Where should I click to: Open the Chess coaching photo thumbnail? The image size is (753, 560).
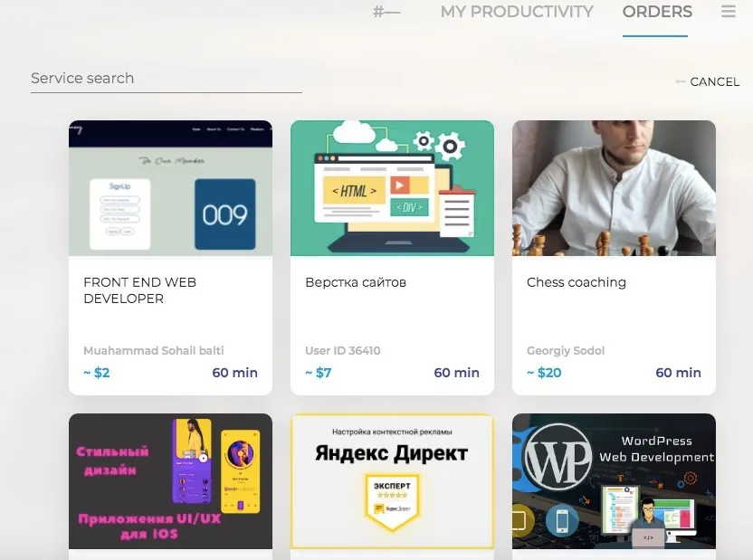point(614,188)
